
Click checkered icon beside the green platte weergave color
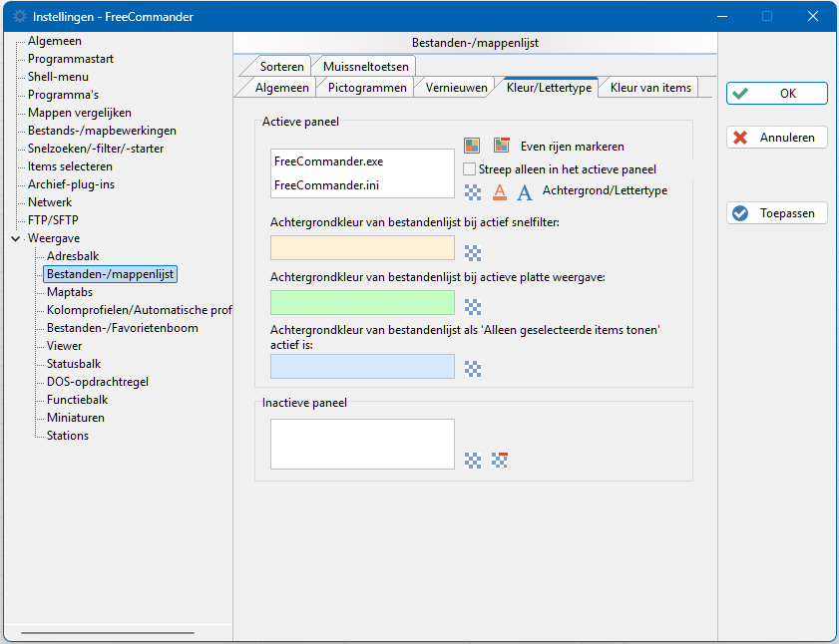coord(473,307)
